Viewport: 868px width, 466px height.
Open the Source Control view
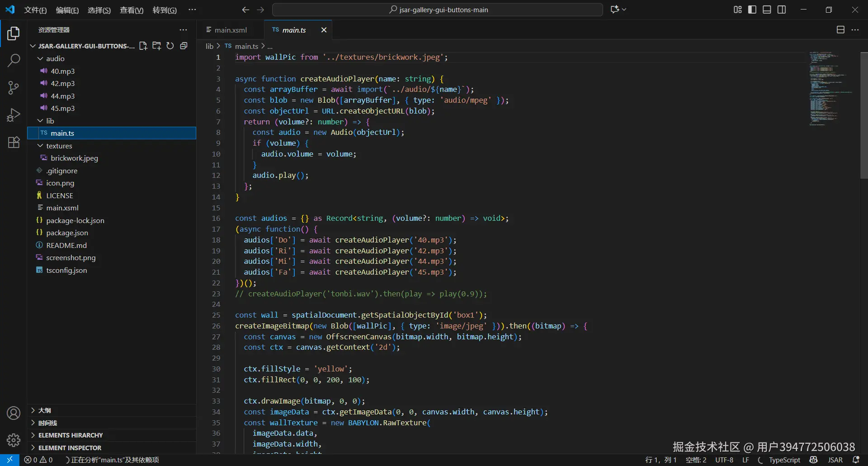pos(14,88)
